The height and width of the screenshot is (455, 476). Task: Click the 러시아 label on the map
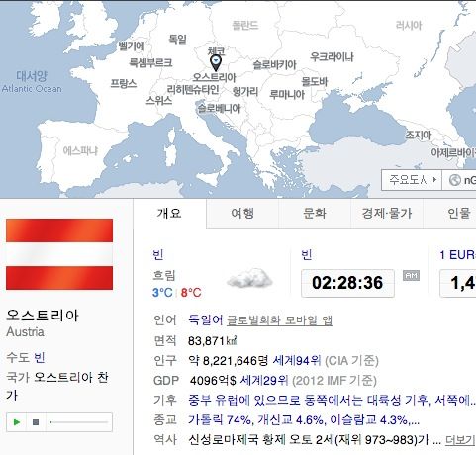click(409, 25)
